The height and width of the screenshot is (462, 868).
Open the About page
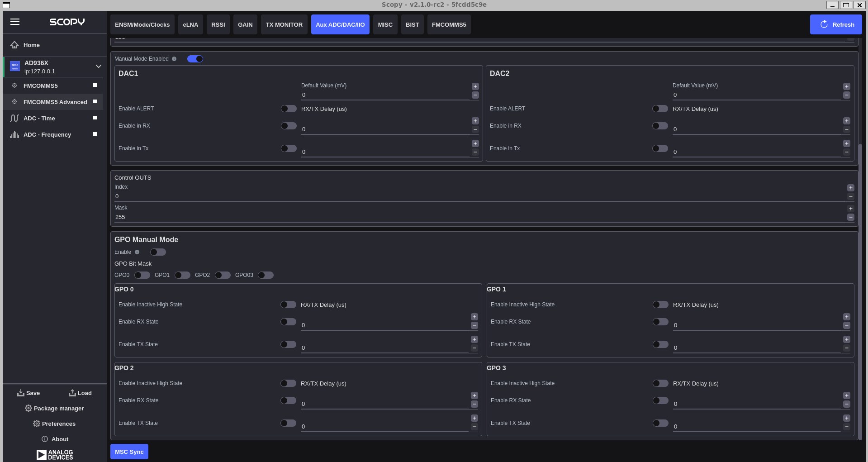tap(55, 439)
